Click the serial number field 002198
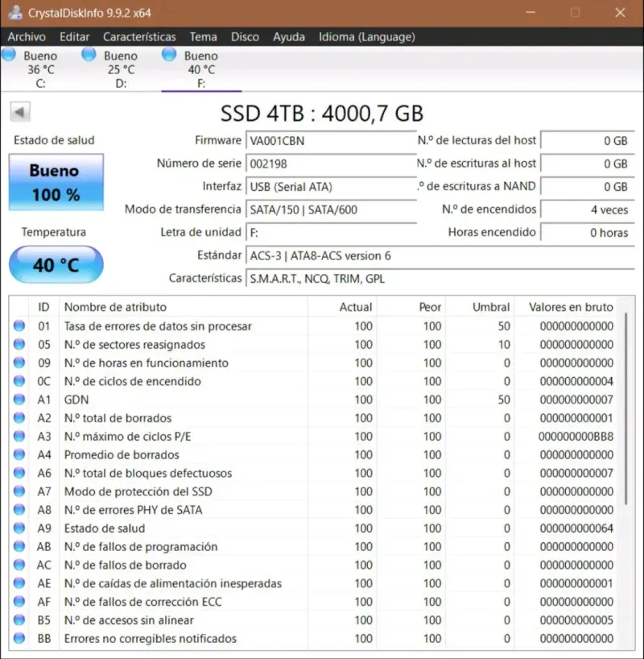This screenshot has height=659, width=644. point(331,164)
